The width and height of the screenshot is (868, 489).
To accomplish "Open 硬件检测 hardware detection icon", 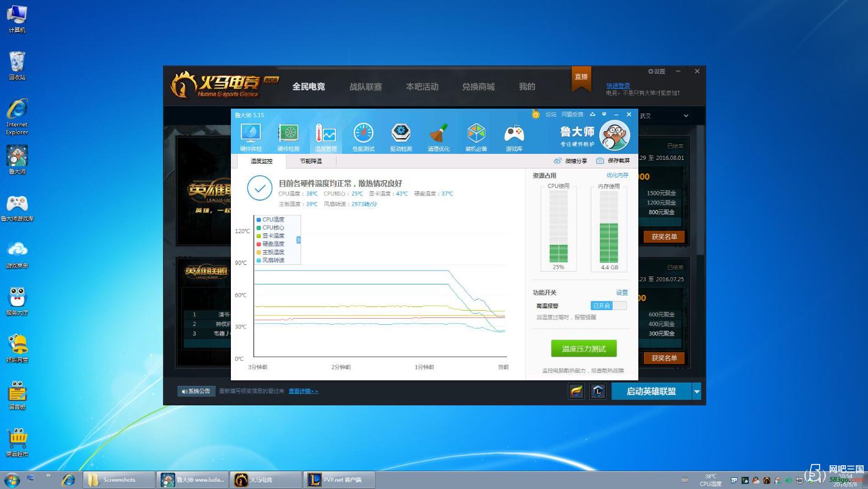I will click(x=288, y=136).
